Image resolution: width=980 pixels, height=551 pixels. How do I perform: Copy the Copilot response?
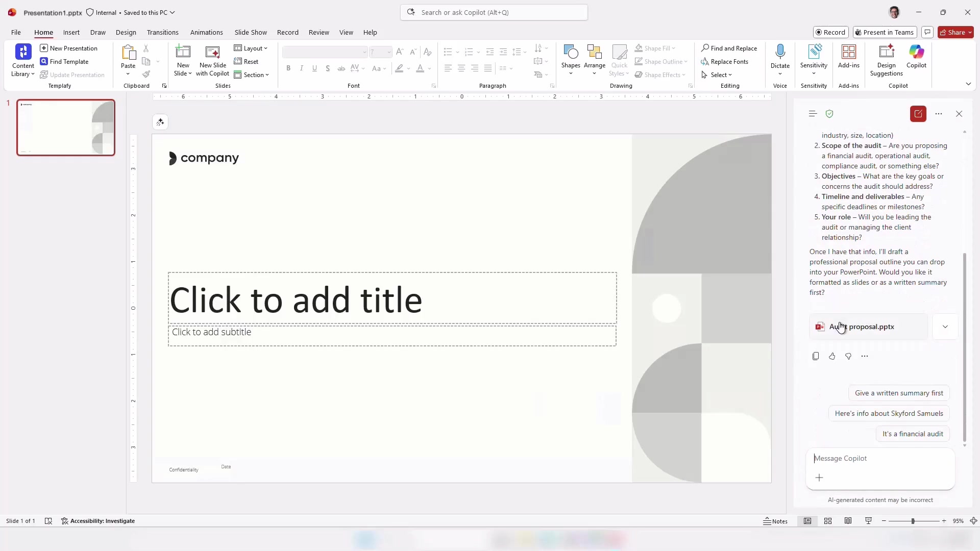(x=816, y=356)
